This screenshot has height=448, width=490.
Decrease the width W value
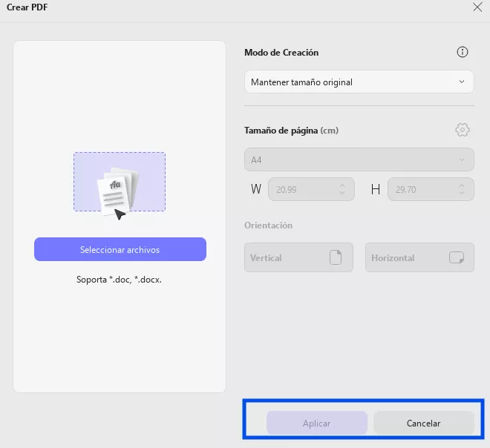[x=342, y=193]
